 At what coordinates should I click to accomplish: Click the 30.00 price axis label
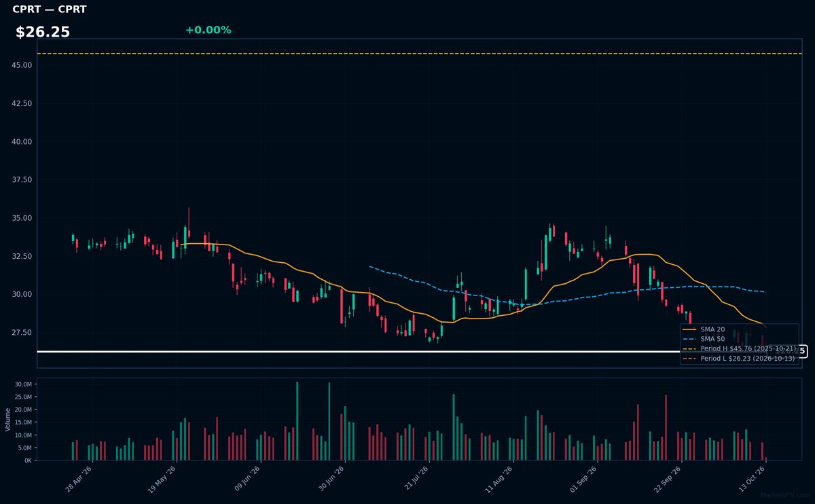pos(22,294)
